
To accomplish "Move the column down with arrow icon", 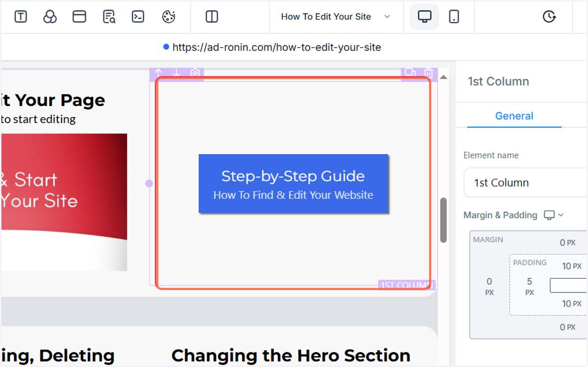I will (176, 73).
